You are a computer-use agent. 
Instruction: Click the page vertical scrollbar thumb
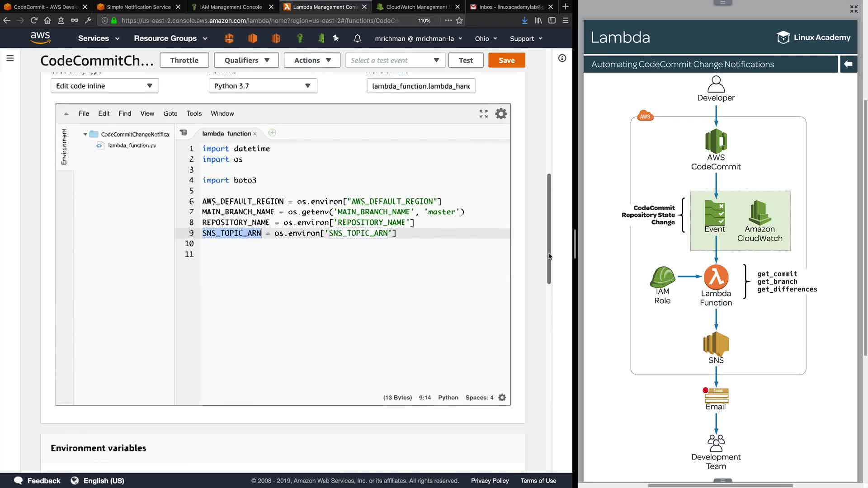pos(549,228)
